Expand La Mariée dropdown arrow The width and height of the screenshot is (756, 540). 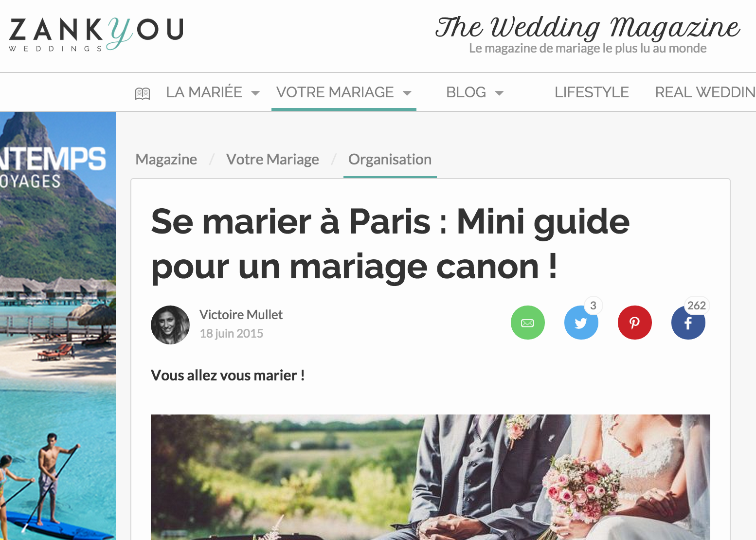click(x=255, y=93)
